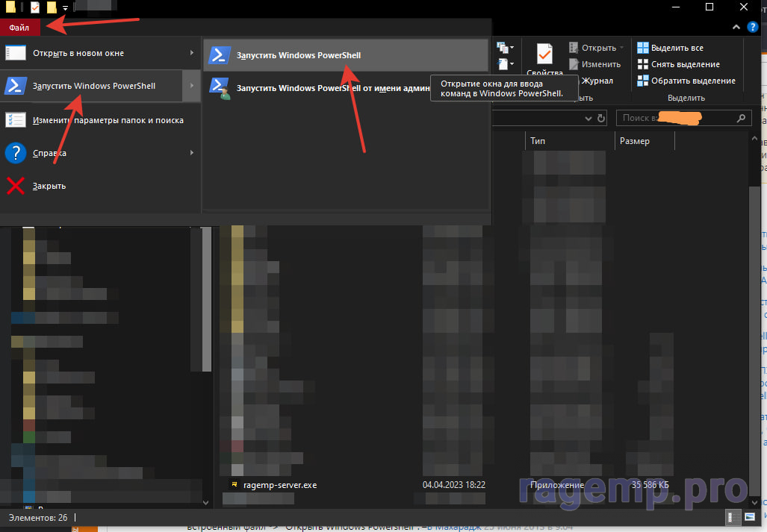Click the navigation pane scrollbar thumb

[x=206, y=299]
